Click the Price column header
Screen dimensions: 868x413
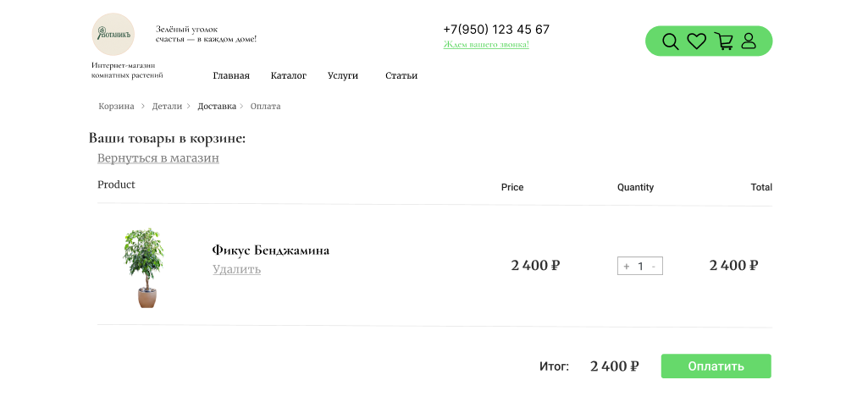(x=512, y=187)
